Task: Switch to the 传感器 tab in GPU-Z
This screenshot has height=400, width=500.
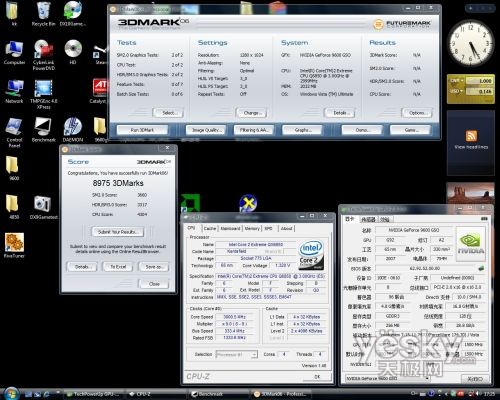Action: click(x=368, y=219)
